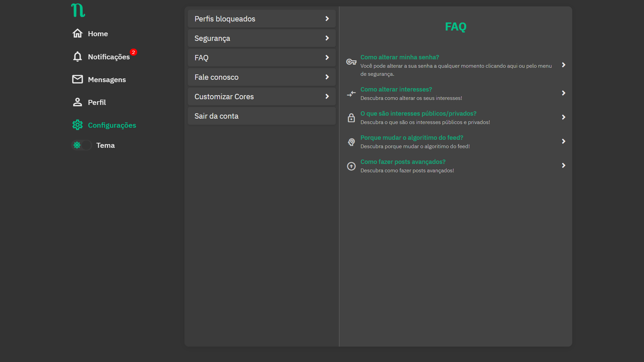The image size is (644, 362).
Task: Click the green app logo
Action: (x=78, y=10)
